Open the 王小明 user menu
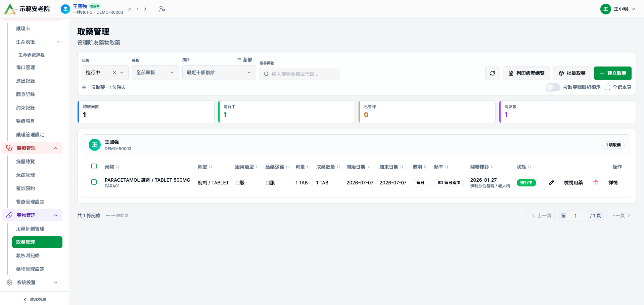Image resolution: width=644 pixels, height=305 pixels. coord(618,9)
